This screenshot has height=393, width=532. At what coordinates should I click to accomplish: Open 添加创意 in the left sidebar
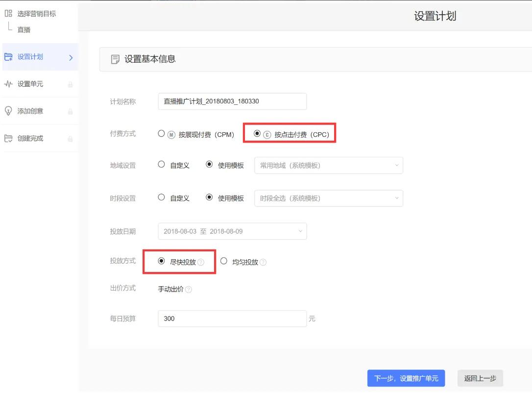(9, 111)
